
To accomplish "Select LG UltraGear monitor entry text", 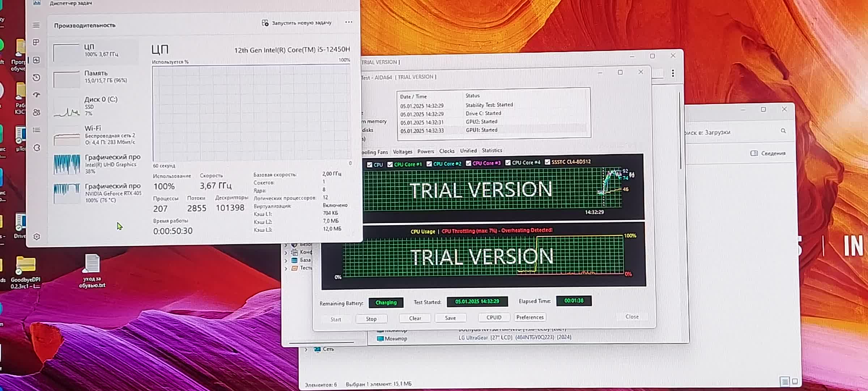I will pyautogui.click(x=515, y=337).
